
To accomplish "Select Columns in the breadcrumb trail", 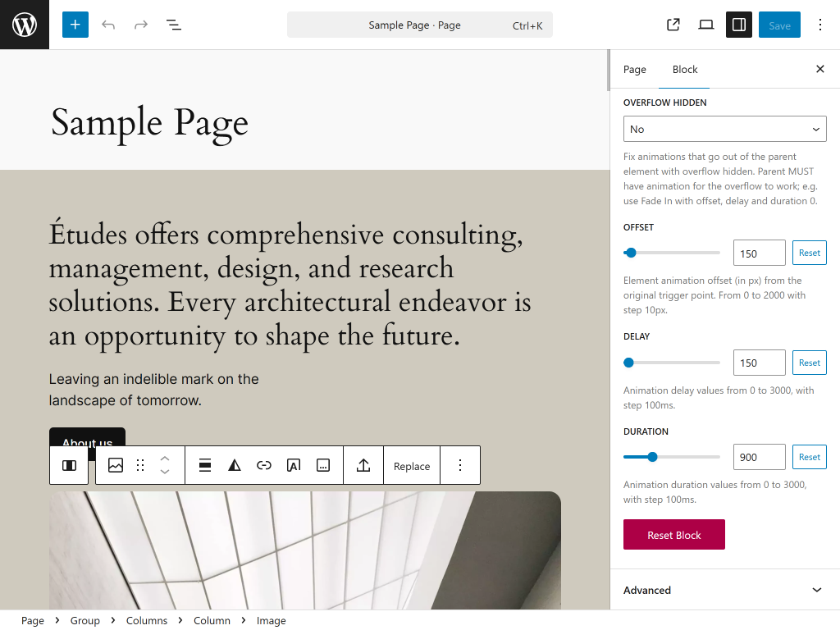I will point(147,621).
